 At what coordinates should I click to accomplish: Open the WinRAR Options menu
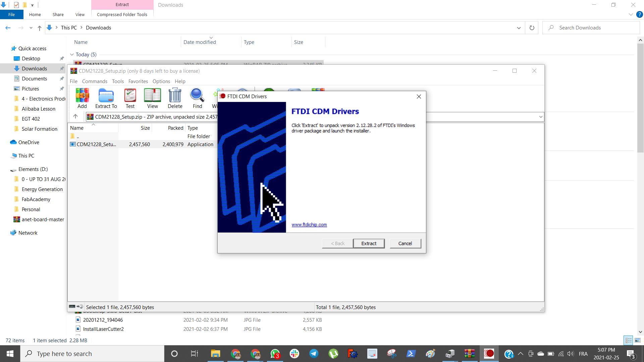161,81
